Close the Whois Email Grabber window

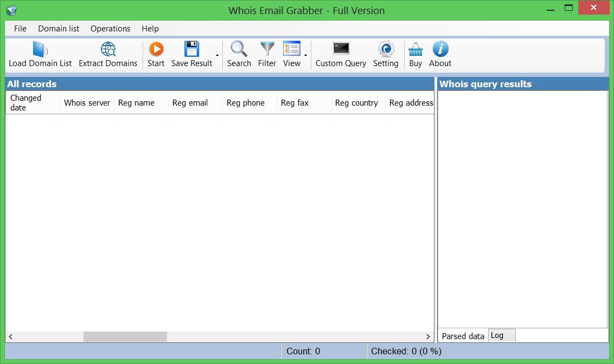593,8
